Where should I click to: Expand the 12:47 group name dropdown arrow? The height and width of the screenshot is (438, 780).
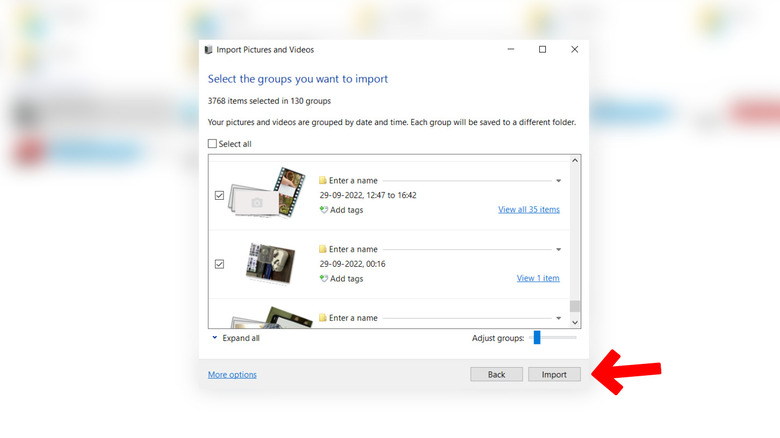click(x=558, y=181)
